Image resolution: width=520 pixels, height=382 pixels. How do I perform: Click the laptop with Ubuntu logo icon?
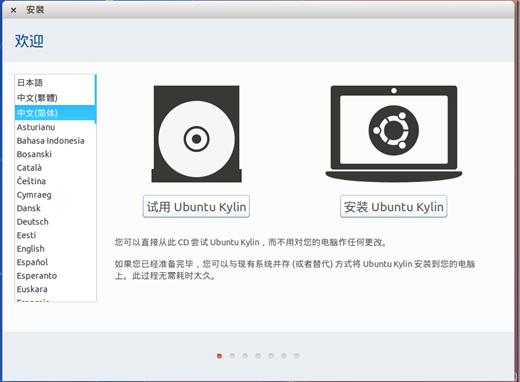coord(394,134)
